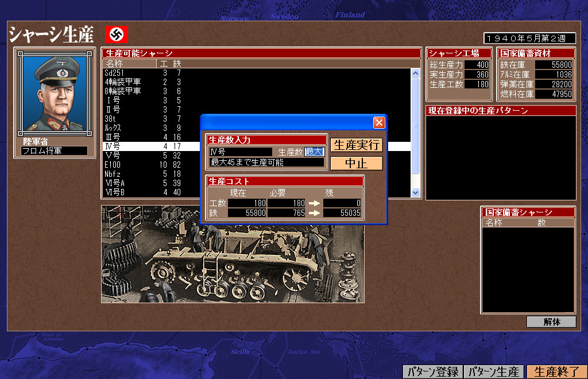
Task: Select the Ⅱ号 chassis row
Action: (x=257, y=110)
